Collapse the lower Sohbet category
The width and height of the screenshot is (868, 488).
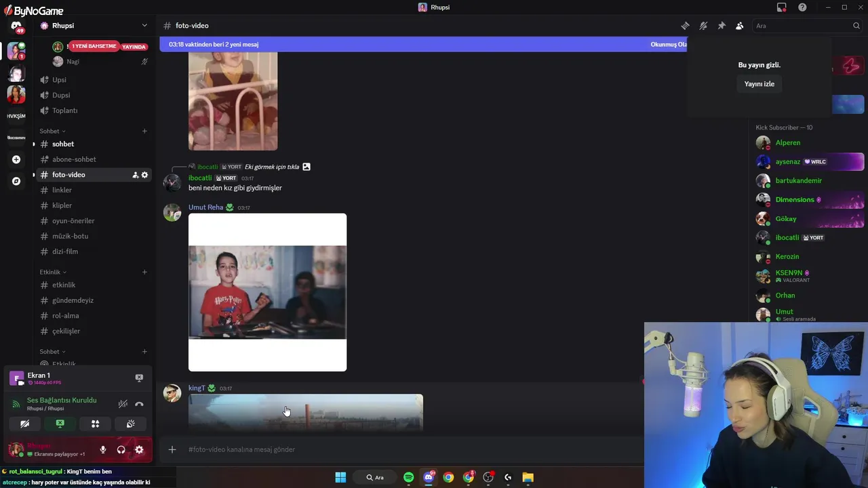[52, 352]
